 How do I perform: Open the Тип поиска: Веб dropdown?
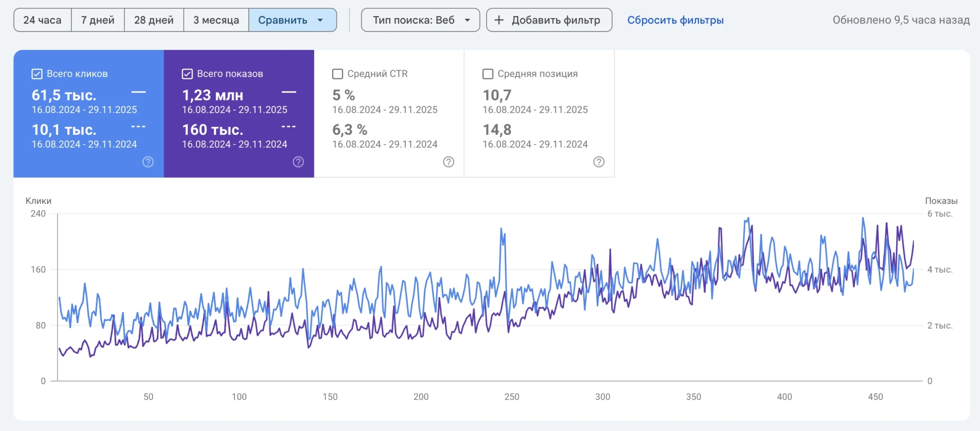point(420,20)
